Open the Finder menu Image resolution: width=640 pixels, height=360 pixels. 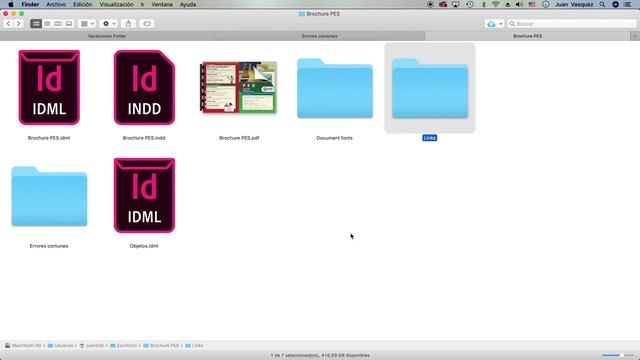[30, 4]
